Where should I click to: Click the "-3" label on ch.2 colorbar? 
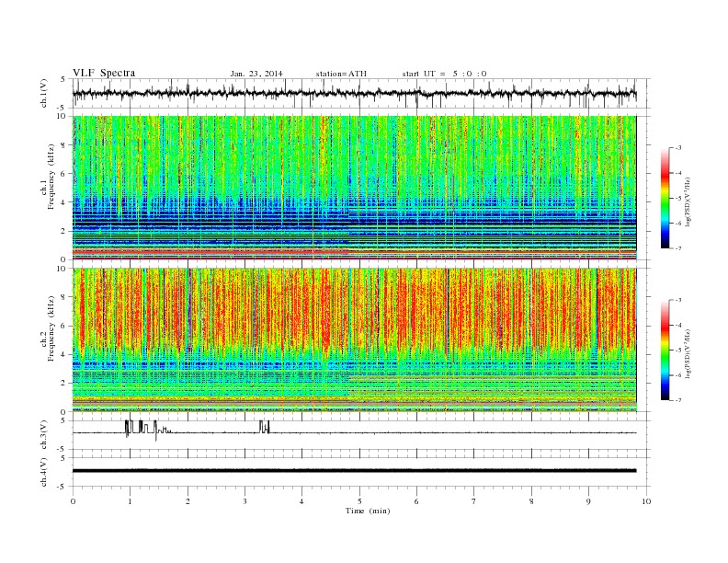677,300
